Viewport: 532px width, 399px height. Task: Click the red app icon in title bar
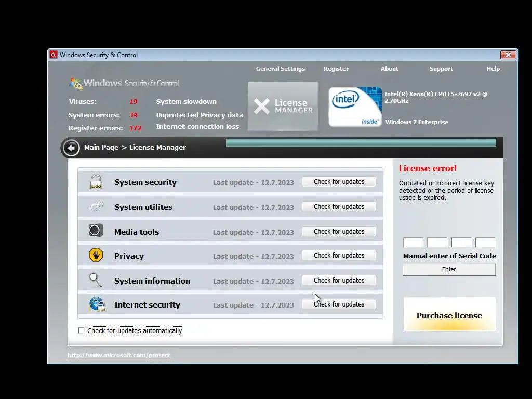pos(54,55)
